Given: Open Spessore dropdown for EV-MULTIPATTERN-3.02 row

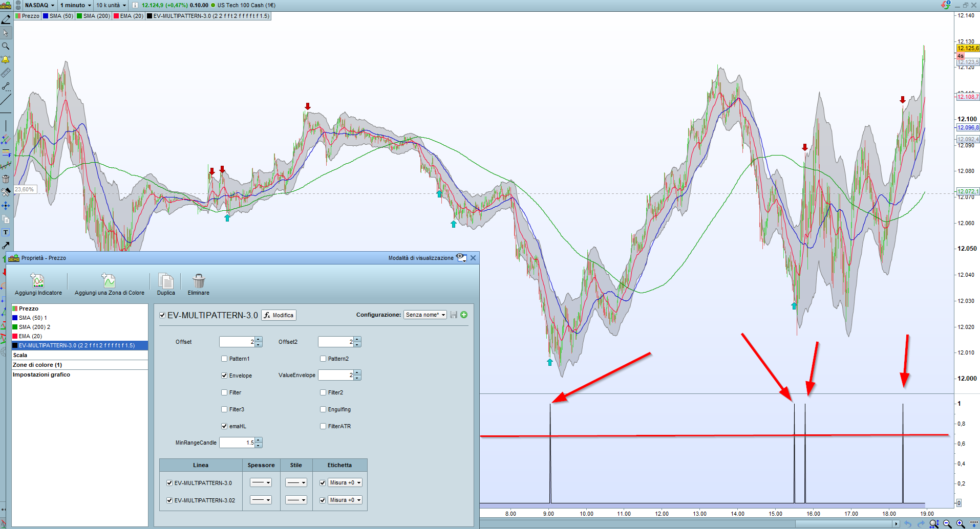Looking at the screenshot, I should pyautogui.click(x=261, y=500).
